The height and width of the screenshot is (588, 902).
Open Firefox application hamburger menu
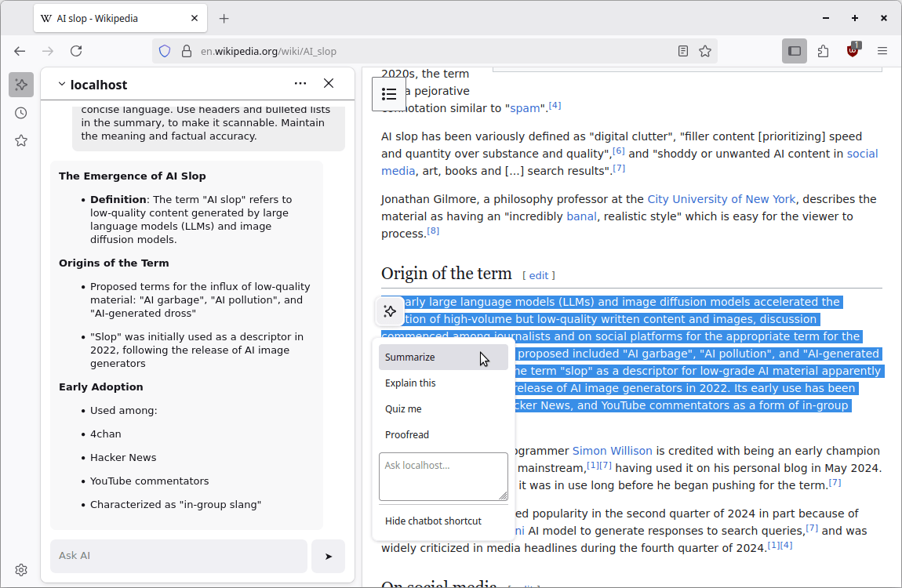point(882,51)
